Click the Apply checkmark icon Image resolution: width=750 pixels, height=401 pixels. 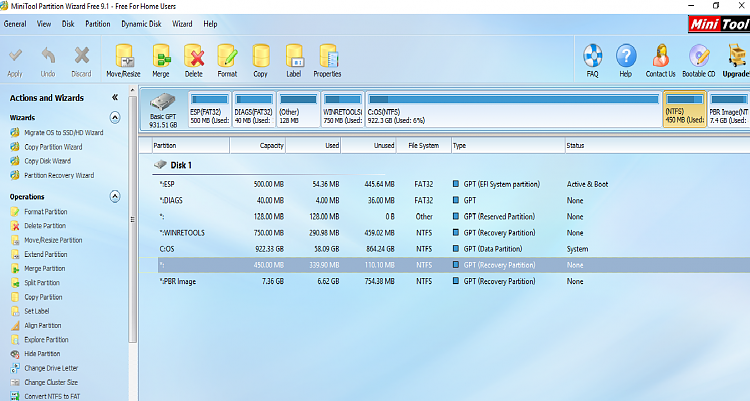point(15,56)
